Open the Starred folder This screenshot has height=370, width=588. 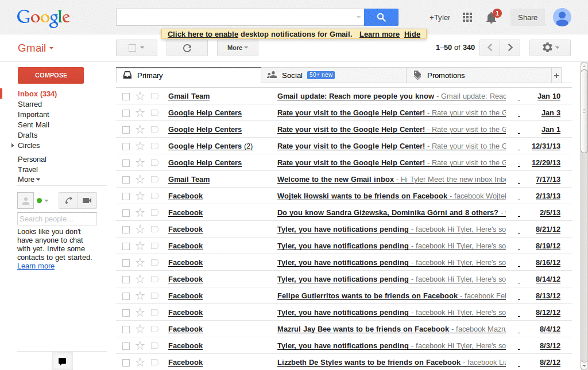(30, 104)
